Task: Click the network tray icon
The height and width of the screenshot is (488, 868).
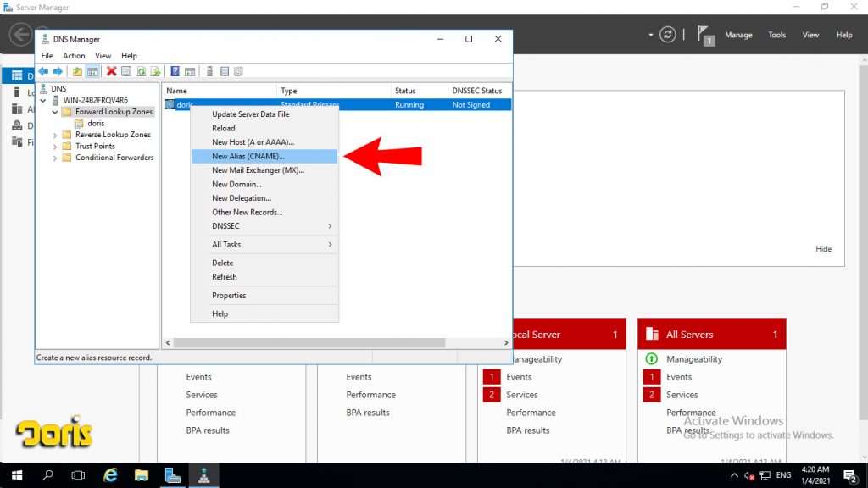Action: (x=765, y=475)
